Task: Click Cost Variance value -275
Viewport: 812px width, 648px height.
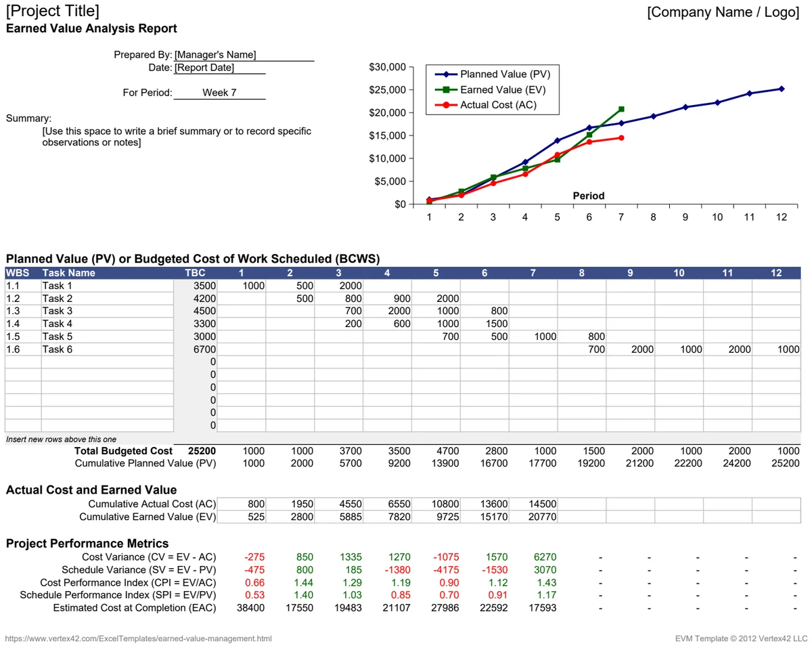Action: point(254,557)
